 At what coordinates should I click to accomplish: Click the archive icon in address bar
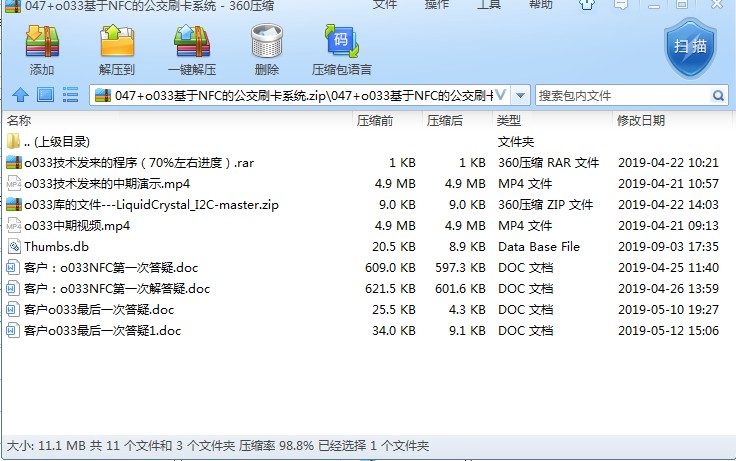tap(103, 96)
